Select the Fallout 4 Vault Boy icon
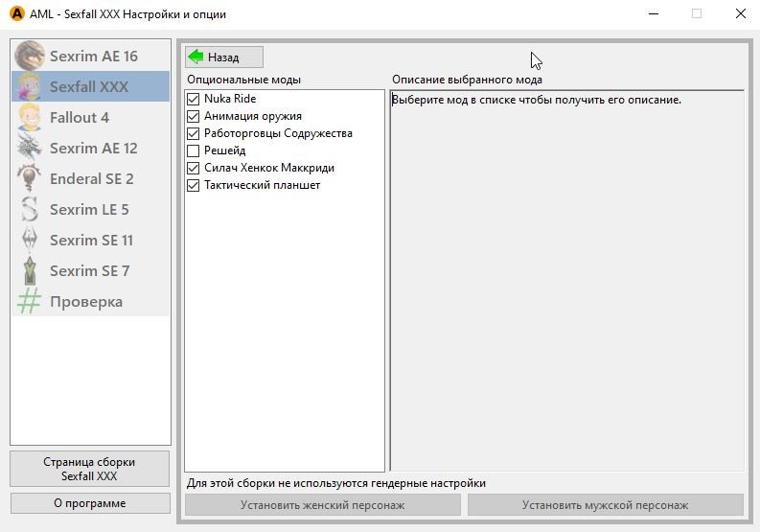The width and height of the screenshot is (760, 532). 30,117
